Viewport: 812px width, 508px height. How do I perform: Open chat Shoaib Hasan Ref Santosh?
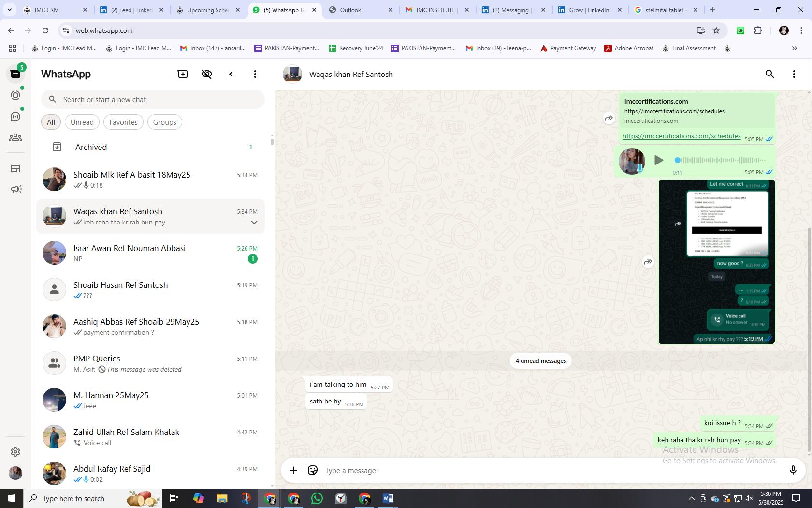click(151, 290)
